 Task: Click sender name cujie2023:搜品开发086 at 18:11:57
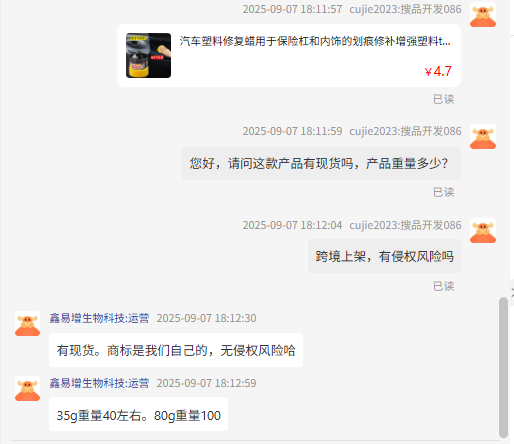(x=405, y=9)
